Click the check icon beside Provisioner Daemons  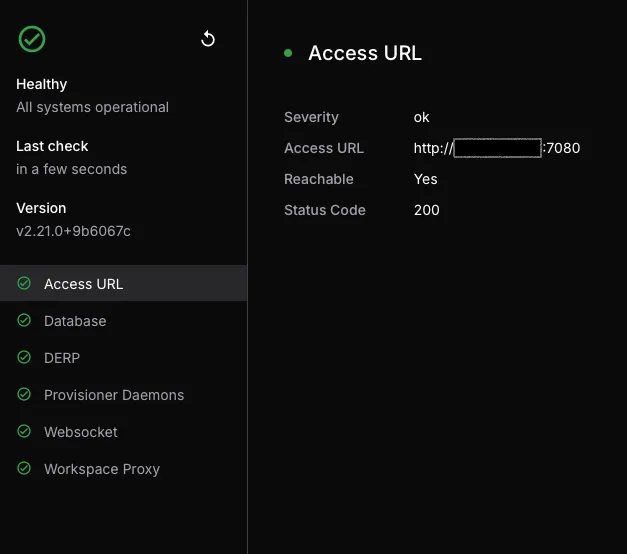(x=24, y=395)
